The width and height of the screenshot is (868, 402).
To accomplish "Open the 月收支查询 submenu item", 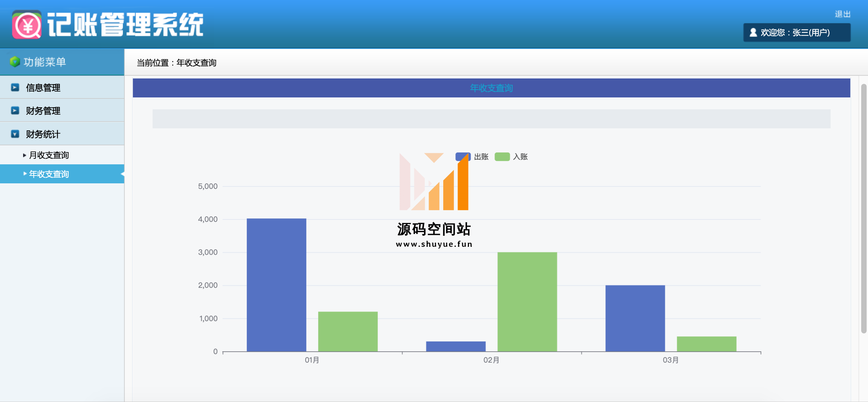I will pyautogui.click(x=49, y=155).
